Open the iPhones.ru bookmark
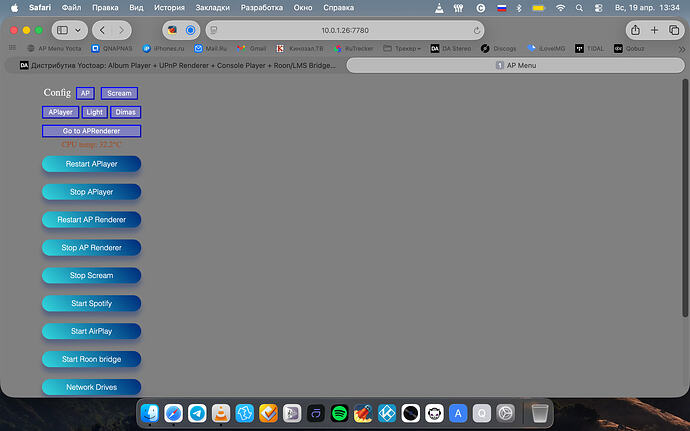Viewport: 690px width, 431px height. tap(163, 48)
